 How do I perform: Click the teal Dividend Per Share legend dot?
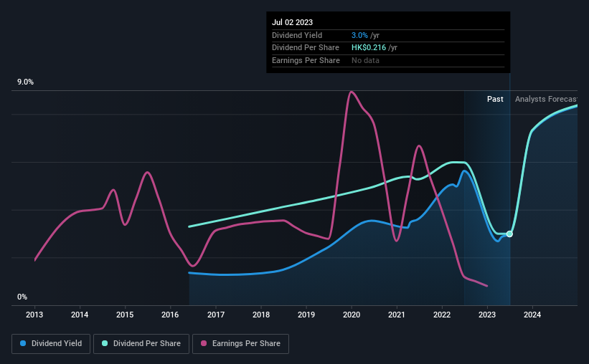click(x=105, y=343)
